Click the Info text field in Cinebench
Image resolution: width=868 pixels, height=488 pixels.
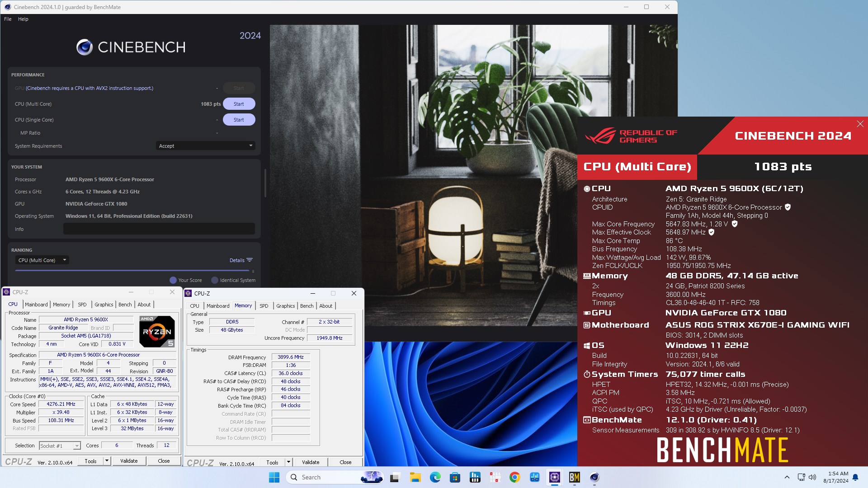[x=159, y=229]
